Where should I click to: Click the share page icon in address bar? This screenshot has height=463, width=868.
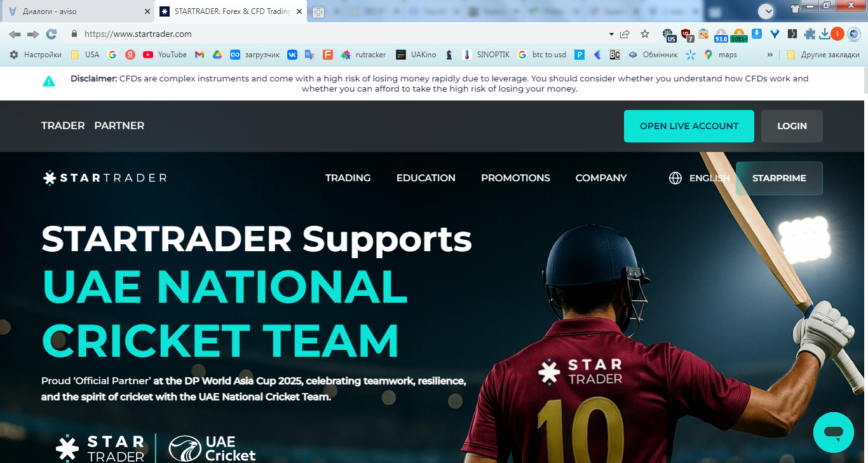point(625,34)
